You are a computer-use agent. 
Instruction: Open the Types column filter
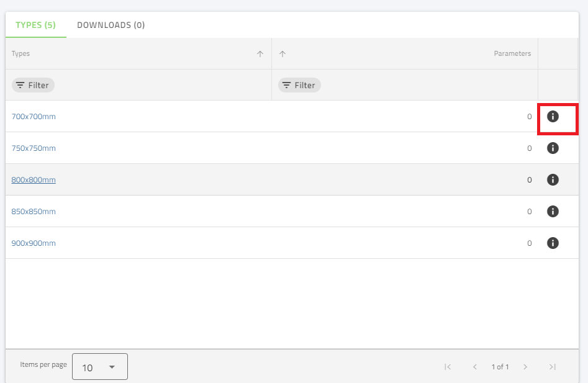pos(32,85)
